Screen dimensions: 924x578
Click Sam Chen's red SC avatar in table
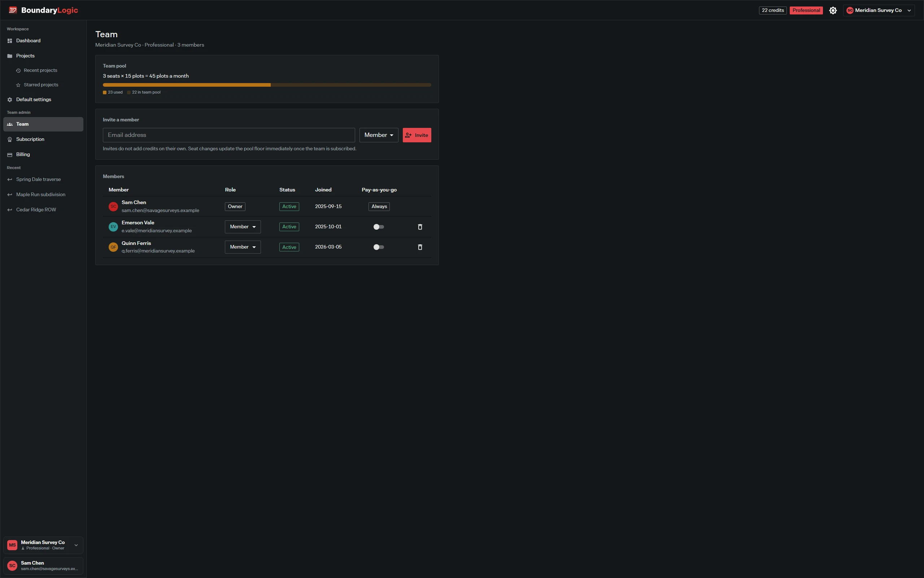click(113, 206)
